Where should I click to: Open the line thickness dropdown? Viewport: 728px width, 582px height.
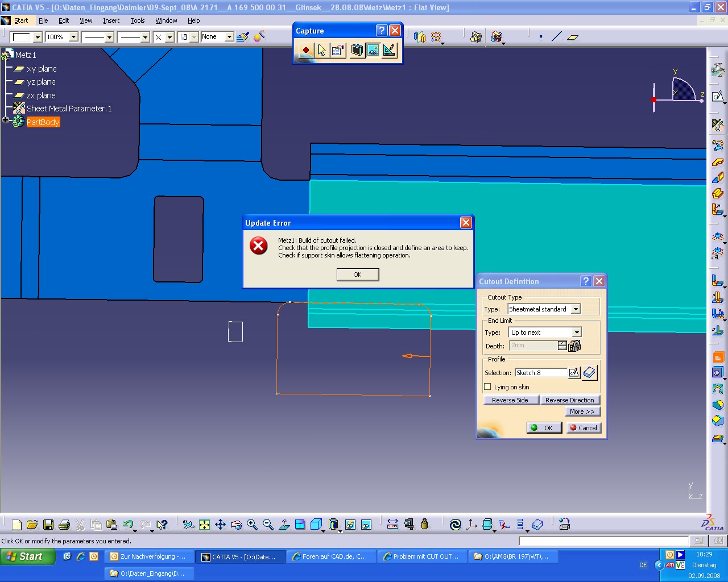click(109, 37)
